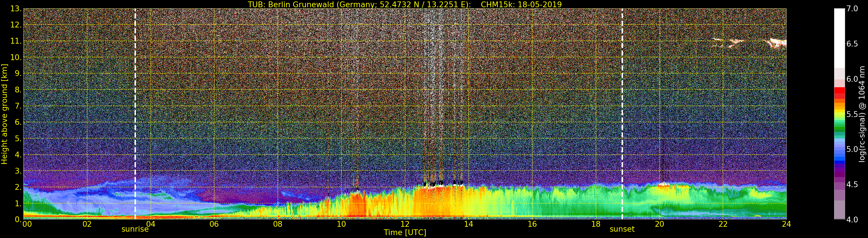The width and height of the screenshot is (868, 238).
Task: Click height axis tick "7."
Action: click(18, 106)
